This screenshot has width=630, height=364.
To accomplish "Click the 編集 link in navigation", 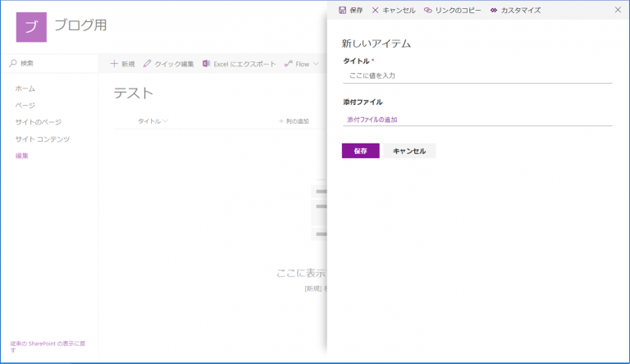I will (x=22, y=156).
